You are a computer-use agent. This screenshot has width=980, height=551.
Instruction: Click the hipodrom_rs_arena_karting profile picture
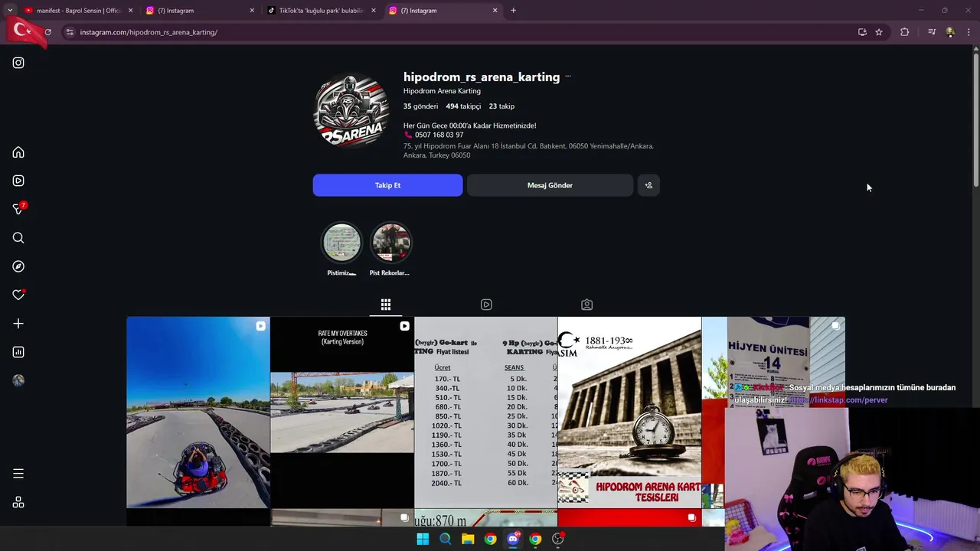coord(351,111)
